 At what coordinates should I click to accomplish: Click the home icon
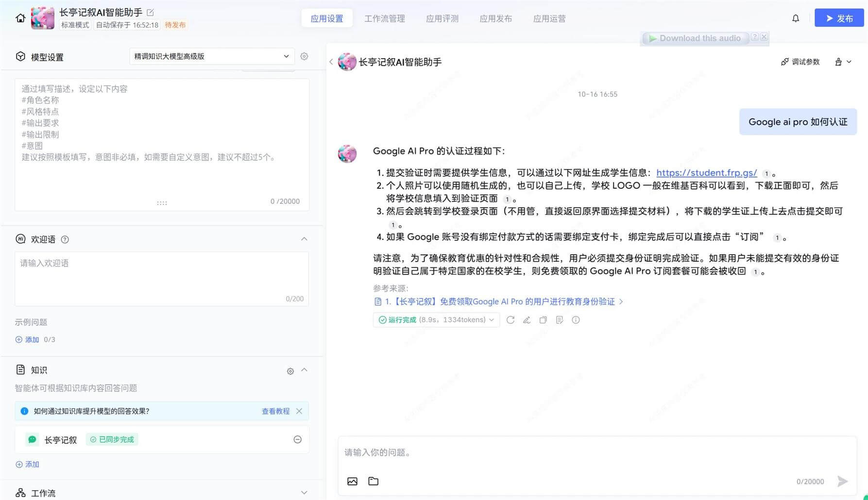click(20, 18)
